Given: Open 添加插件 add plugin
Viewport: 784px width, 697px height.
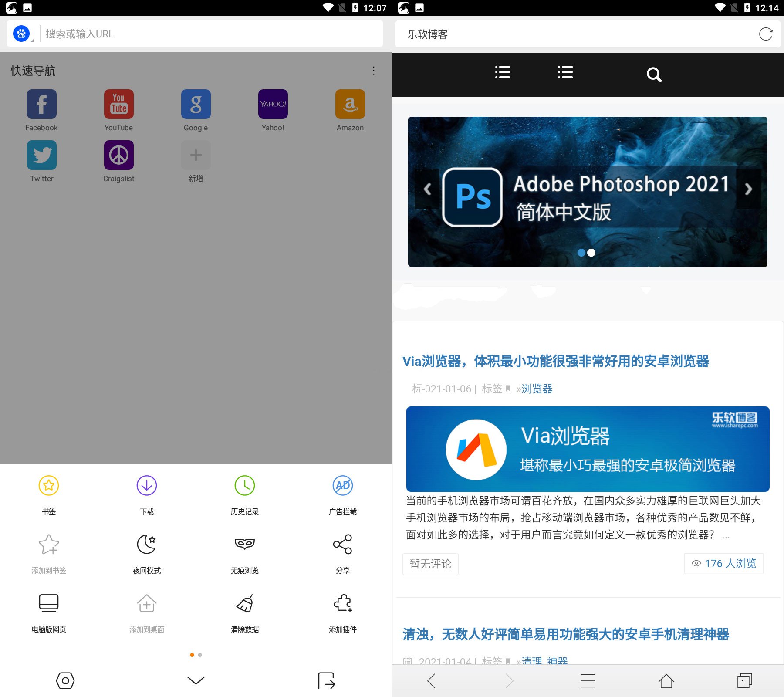Looking at the screenshot, I should pyautogui.click(x=343, y=613).
